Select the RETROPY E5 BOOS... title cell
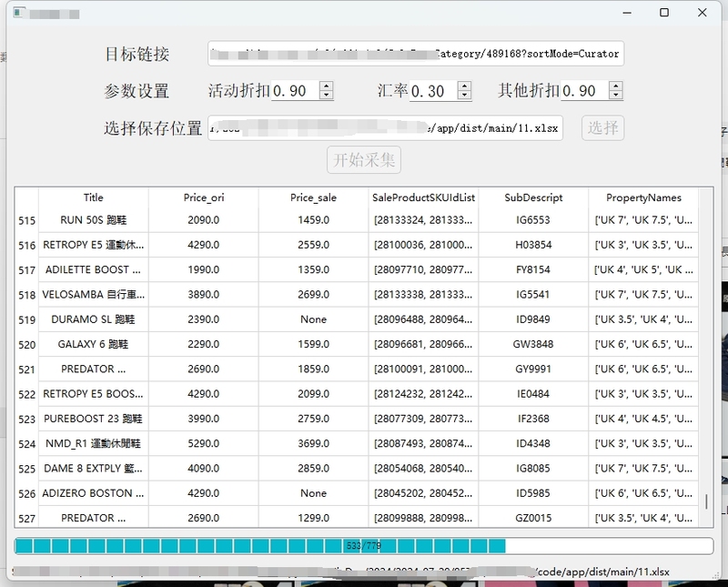The width and height of the screenshot is (728, 587). click(x=94, y=394)
